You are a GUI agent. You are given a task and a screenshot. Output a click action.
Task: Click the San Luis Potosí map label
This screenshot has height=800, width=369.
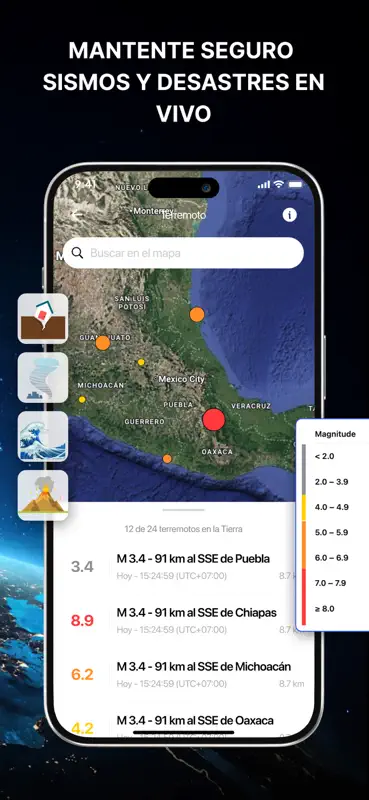click(x=132, y=303)
